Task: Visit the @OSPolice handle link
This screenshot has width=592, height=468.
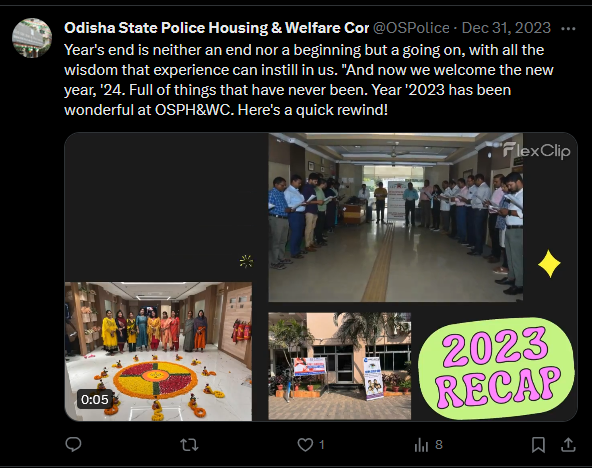Action: click(x=411, y=28)
